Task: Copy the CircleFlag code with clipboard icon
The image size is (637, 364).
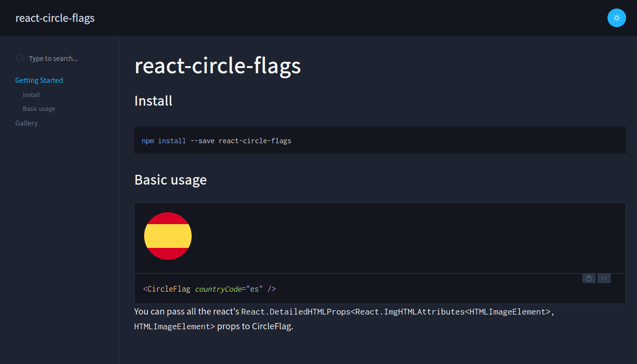Action: coord(588,278)
